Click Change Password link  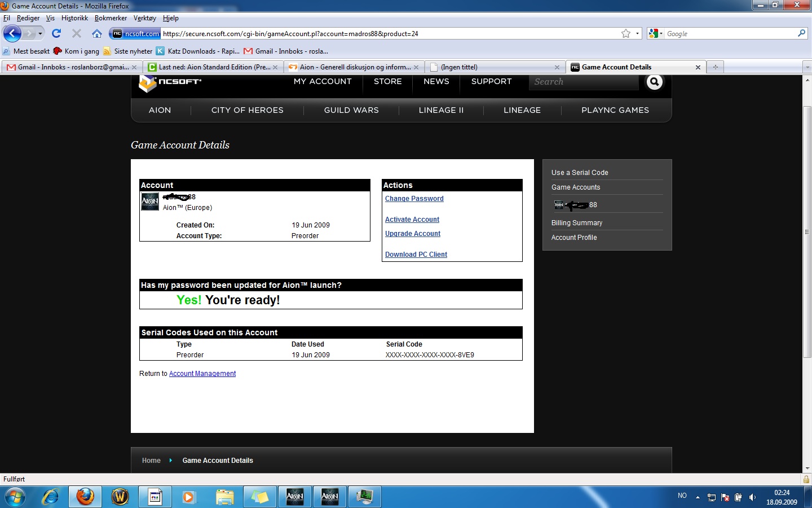click(414, 199)
